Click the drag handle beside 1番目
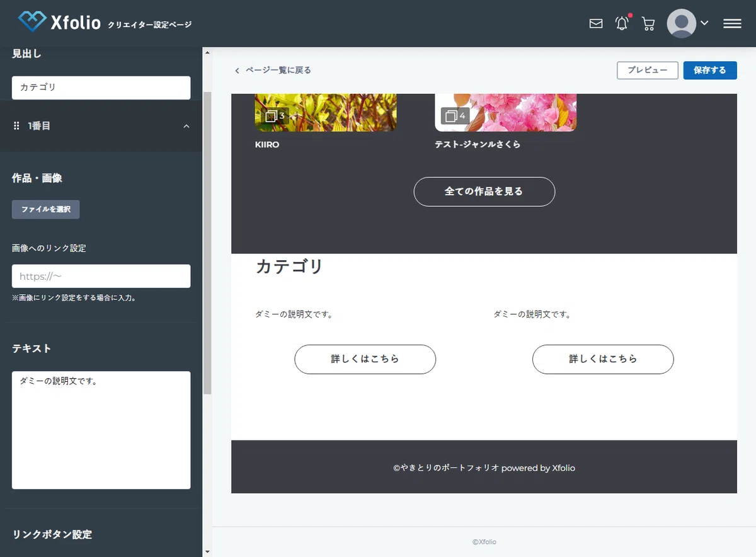Image resolution: width=756 pixels, height=557 pixels. tap(16, 126)
